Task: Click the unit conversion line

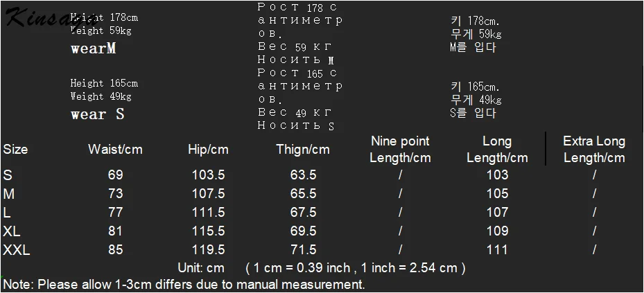Action: tap(321, 267)
